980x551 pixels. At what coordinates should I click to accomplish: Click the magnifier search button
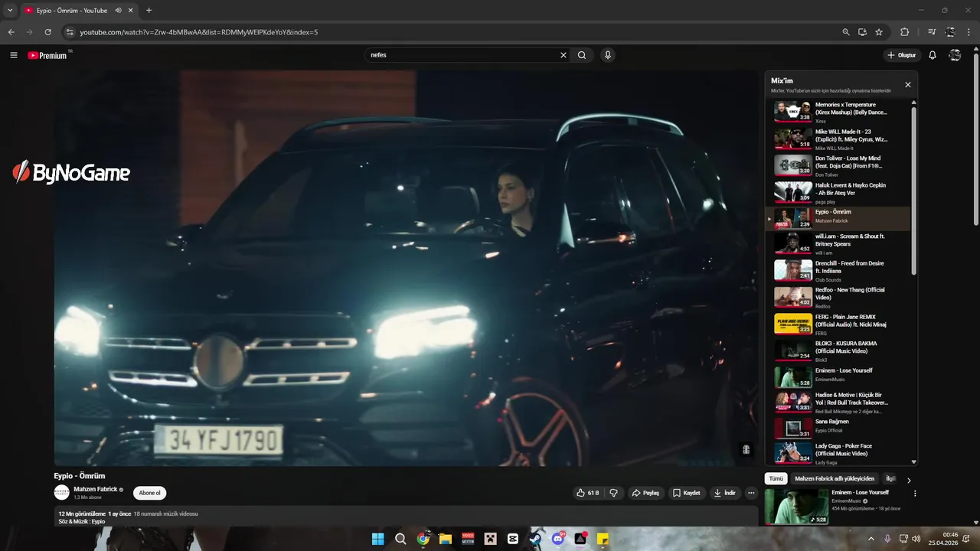pyautogui.click(x=582, y=55)
